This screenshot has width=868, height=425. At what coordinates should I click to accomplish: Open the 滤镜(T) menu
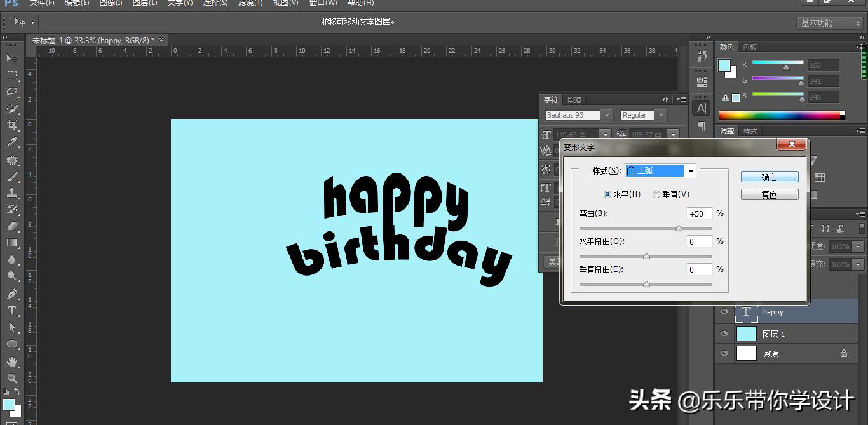point(251,4)
